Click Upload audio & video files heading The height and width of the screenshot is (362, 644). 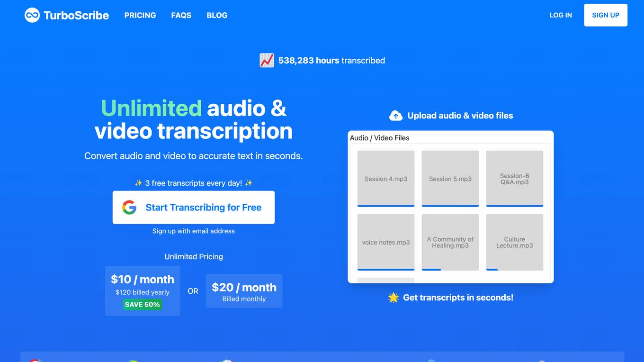460,116
